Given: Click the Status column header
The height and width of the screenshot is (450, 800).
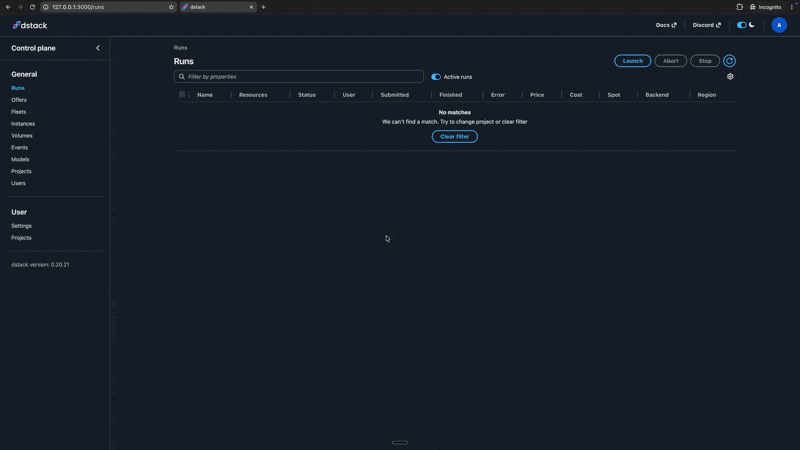Looking at the screenshot, I should point(307,95).
